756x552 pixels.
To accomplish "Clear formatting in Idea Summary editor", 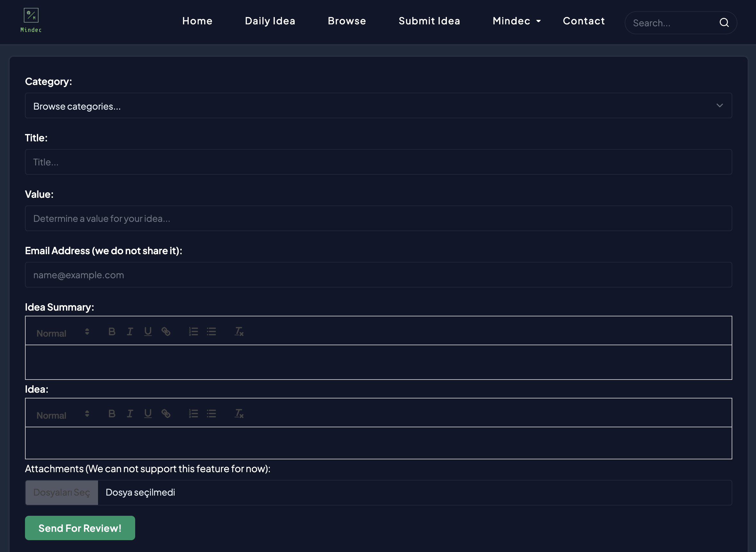I will click(239, 331).
